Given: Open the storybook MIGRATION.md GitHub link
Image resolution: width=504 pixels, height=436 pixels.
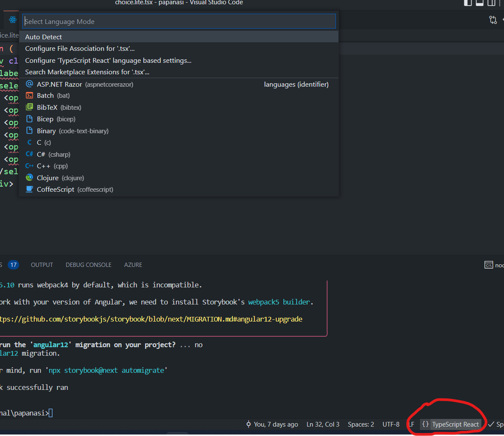Looking at the screenshot, I should [x=151, y=319].
